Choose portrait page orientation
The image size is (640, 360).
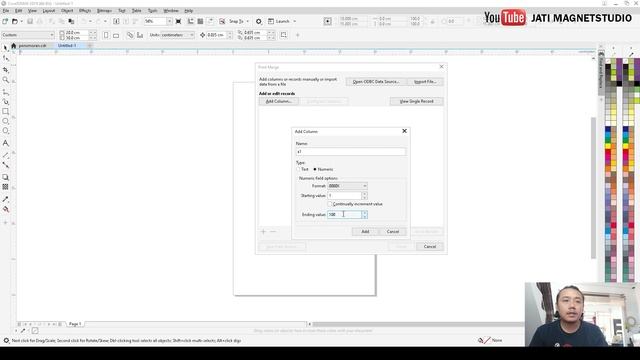[106, 35]
